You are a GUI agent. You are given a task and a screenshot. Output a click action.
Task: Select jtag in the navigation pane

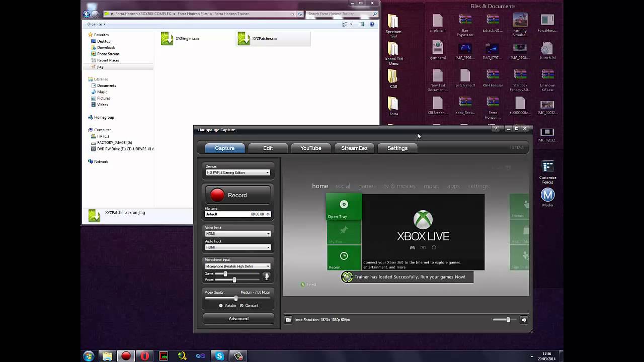[x=100, y=67]
